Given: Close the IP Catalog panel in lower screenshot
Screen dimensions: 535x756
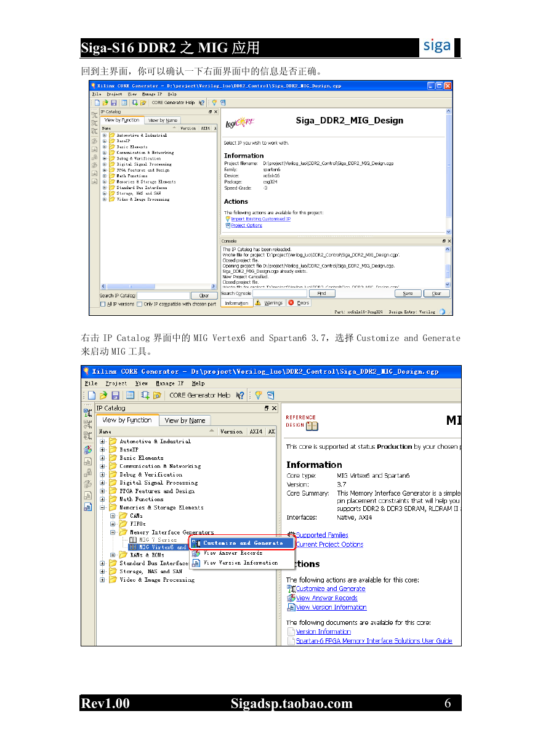Looking at the screenshot, I should 274,408.
